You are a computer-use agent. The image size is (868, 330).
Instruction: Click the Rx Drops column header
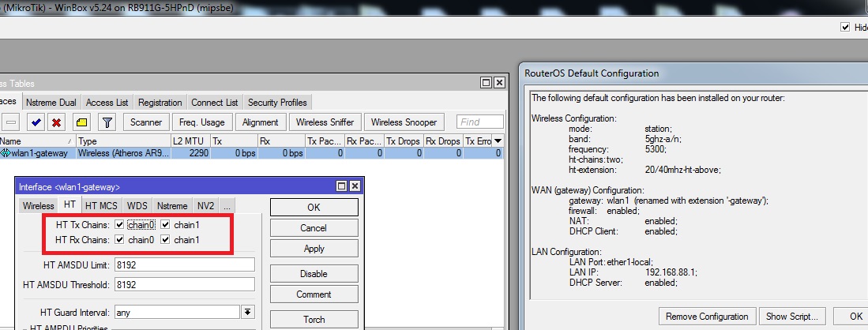[443, 141]
